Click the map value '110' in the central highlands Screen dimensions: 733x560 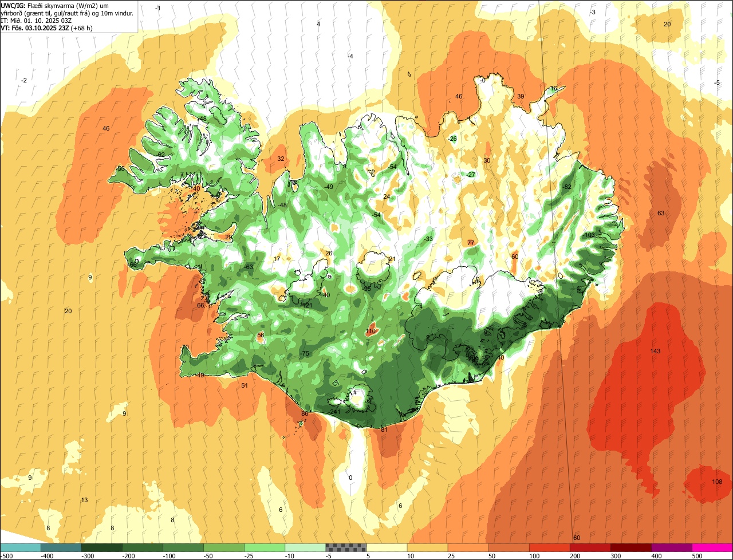(x=371, y=332)
